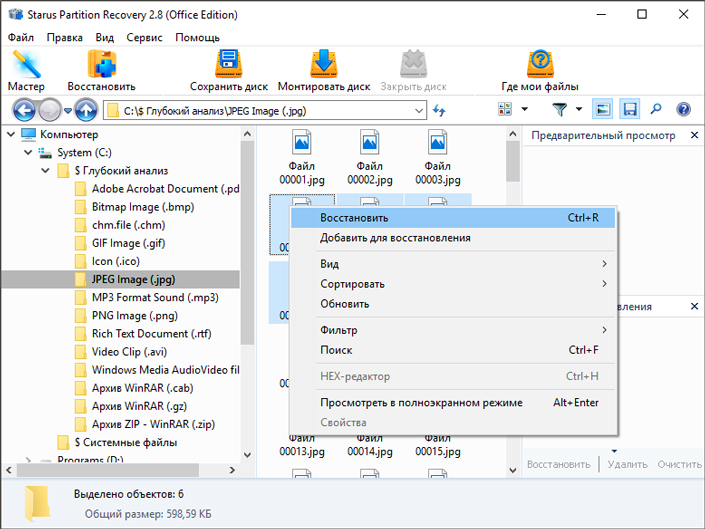
Task: Choose Обновить in the context menu
Action: click(x=453, y=304)
